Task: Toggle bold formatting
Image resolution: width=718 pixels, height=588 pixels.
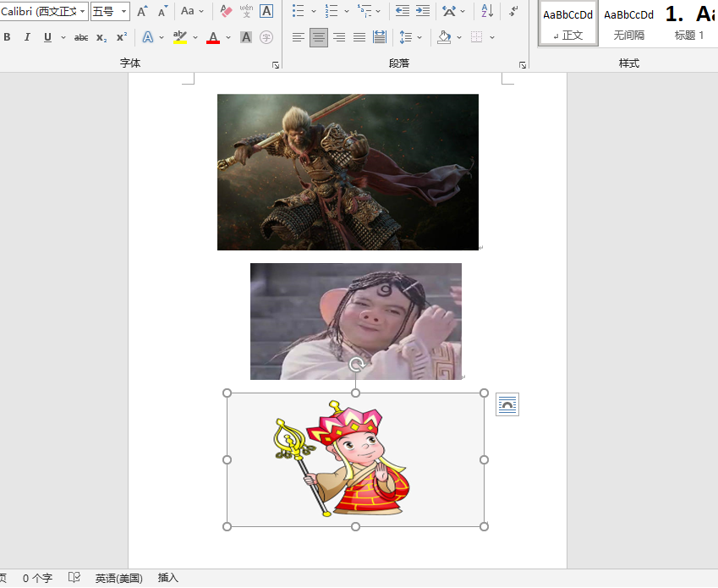Action: click(x=8, y=37)
